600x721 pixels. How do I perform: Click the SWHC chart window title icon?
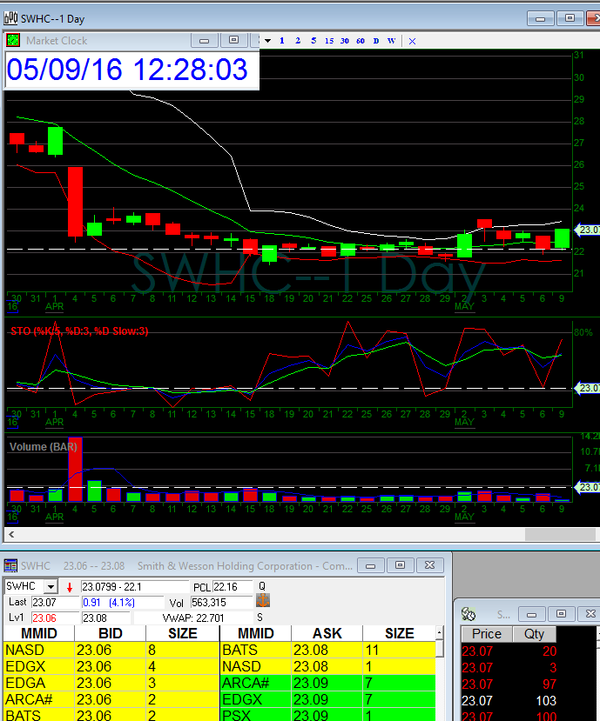click(x=11, y=17)
